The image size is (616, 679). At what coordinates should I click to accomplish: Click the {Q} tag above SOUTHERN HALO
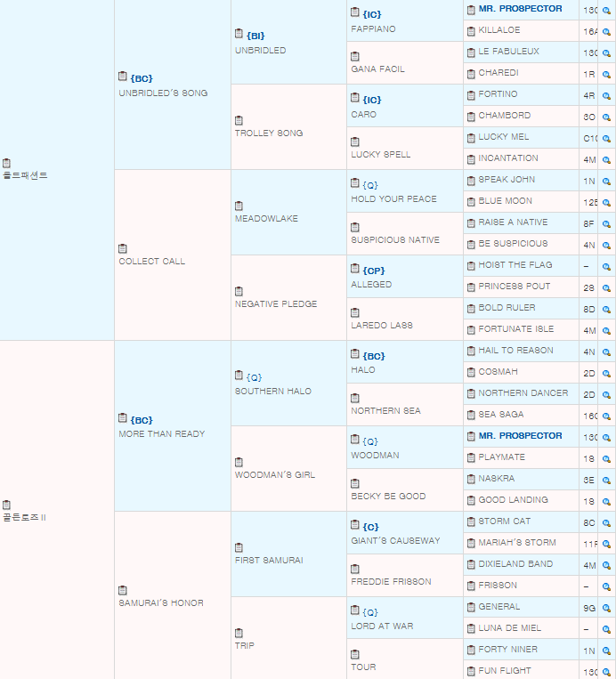(254, 377)
